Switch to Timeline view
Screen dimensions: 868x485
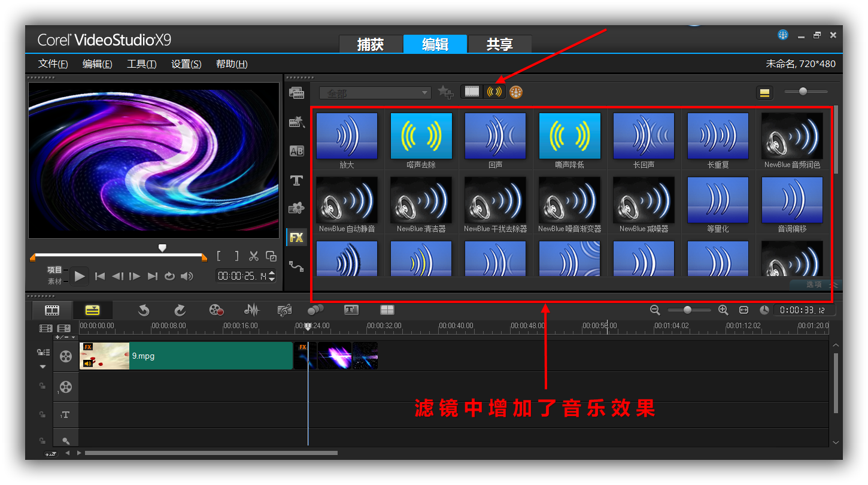pyautogui.click(x=92, y=310)
